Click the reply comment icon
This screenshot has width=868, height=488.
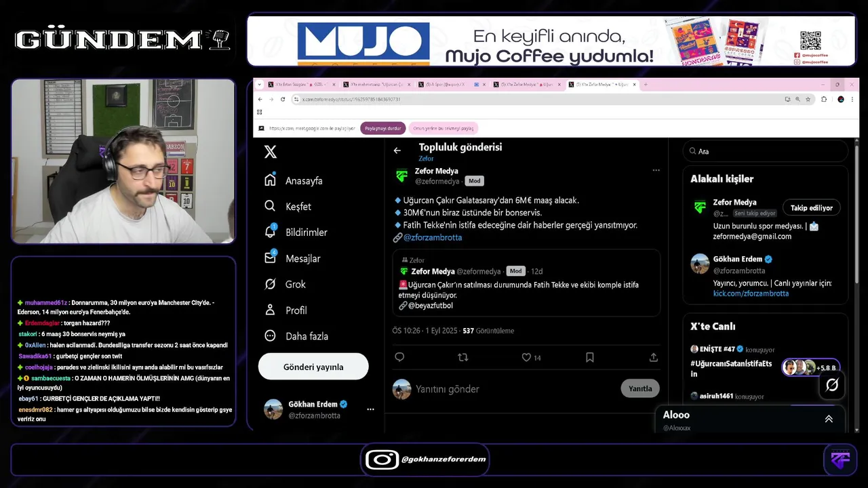[399, 357]
